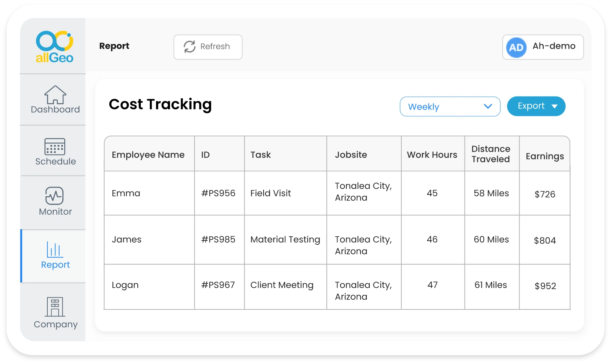Image resolution: width=611 pixels, height=364 pixels.
Task: Click the AD avatar circle
Action: coord(516,47)
